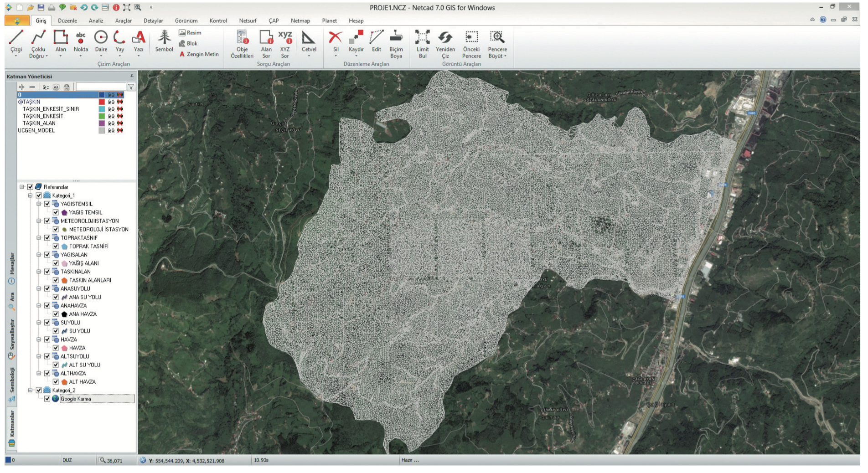
Task: Uncheck the Google Karma layer checkbox
Action: (47, 399)
